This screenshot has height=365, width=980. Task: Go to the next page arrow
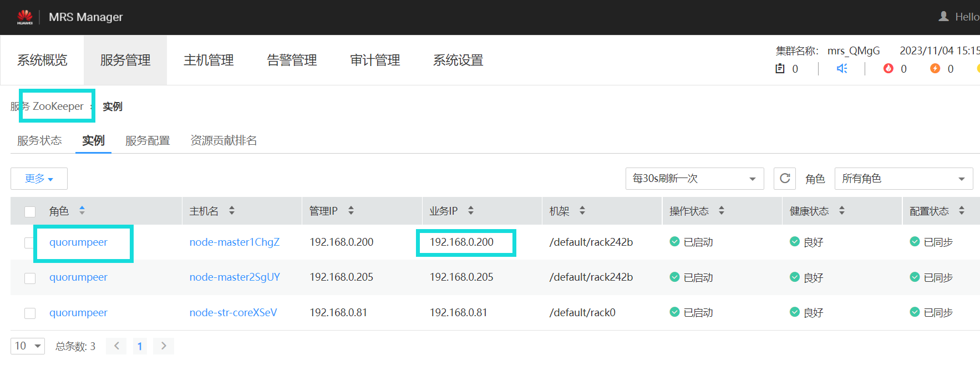(x=164, y=346)
